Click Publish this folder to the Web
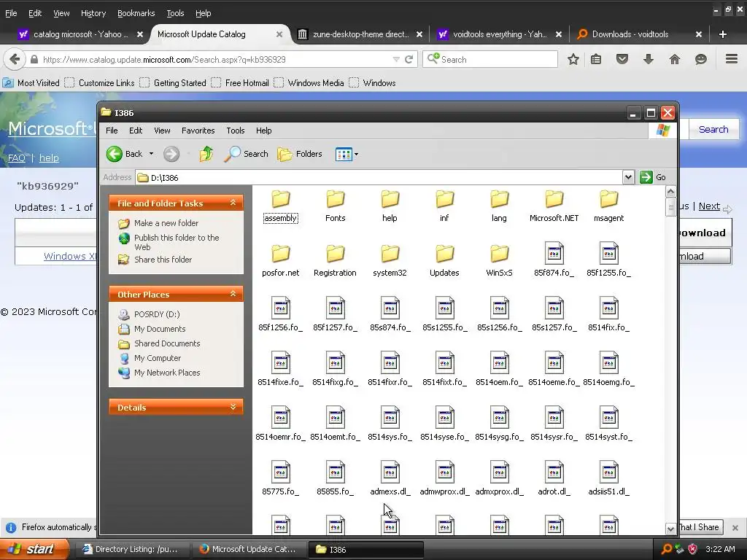Viewport: 747px width, 560px height. (177, 242)
